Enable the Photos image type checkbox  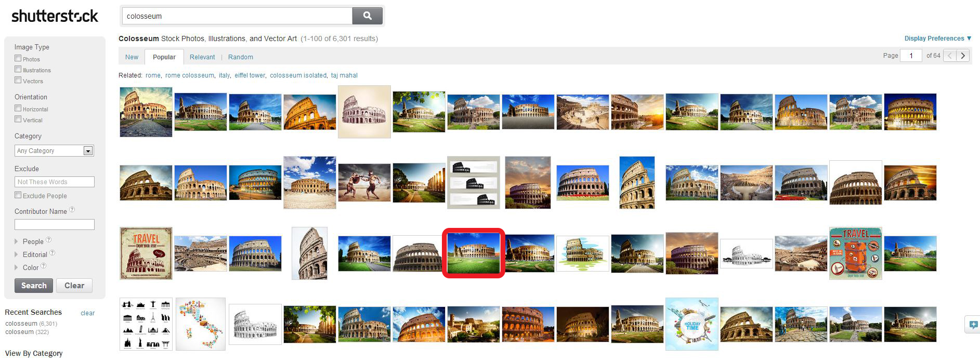click(18, 58)
